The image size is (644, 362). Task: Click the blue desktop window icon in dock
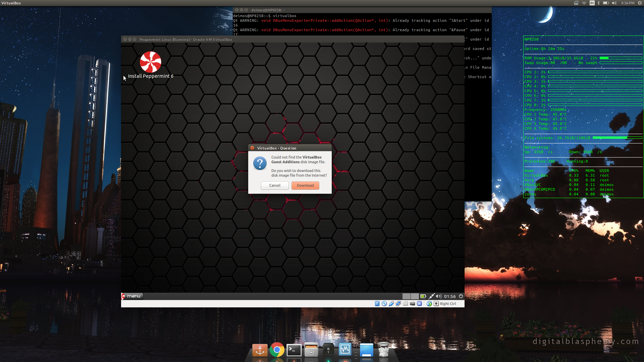367,350
